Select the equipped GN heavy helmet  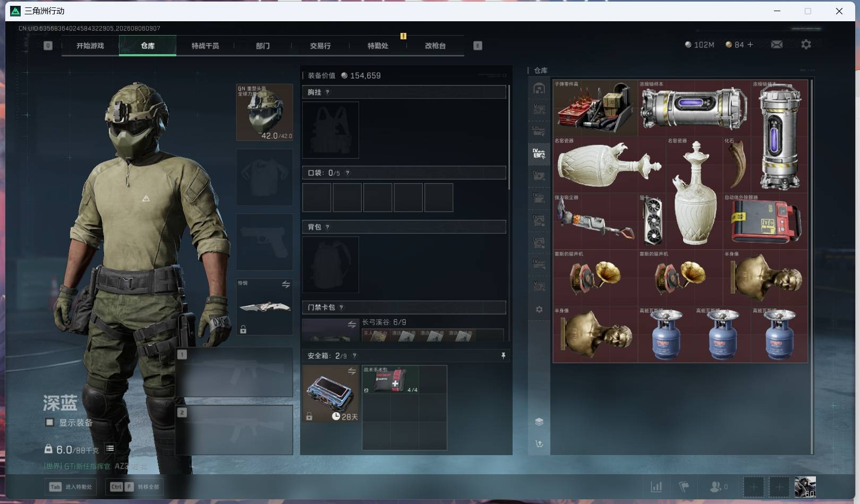[265, 112]
